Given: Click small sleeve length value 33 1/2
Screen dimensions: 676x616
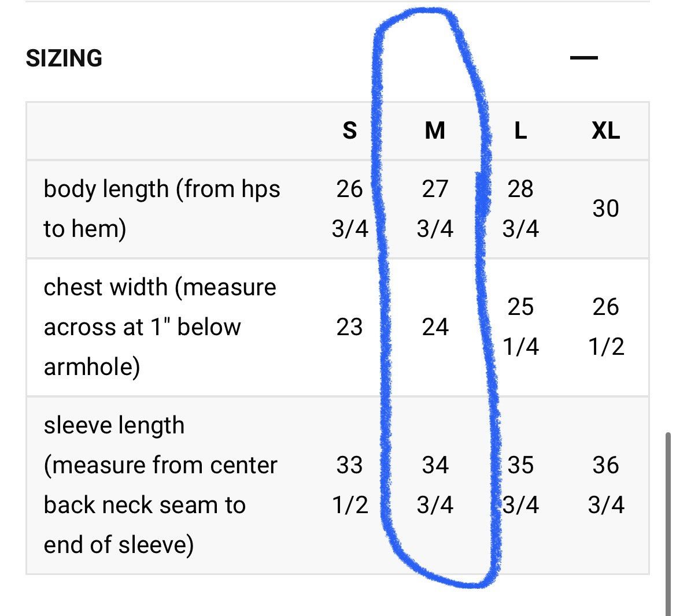Looking at the screenshot, I should tap(350, 485).
